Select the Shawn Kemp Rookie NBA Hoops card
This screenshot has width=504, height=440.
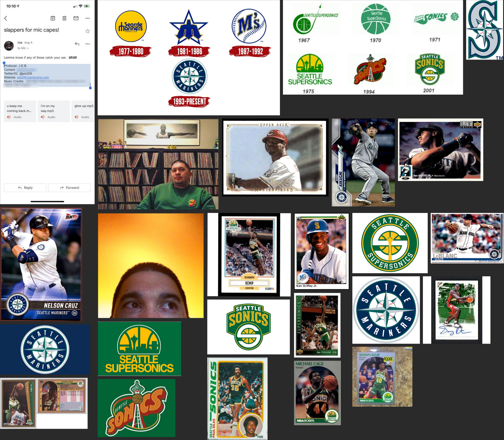pyautogui.click(x=382, y=377)
